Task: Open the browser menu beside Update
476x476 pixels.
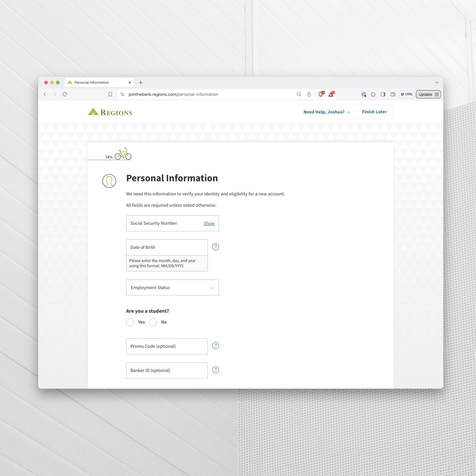Action: click(437, 94)
